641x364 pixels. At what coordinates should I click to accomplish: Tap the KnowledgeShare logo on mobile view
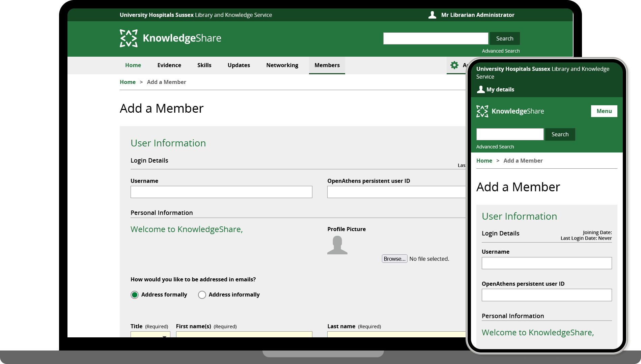coord(510,111)
